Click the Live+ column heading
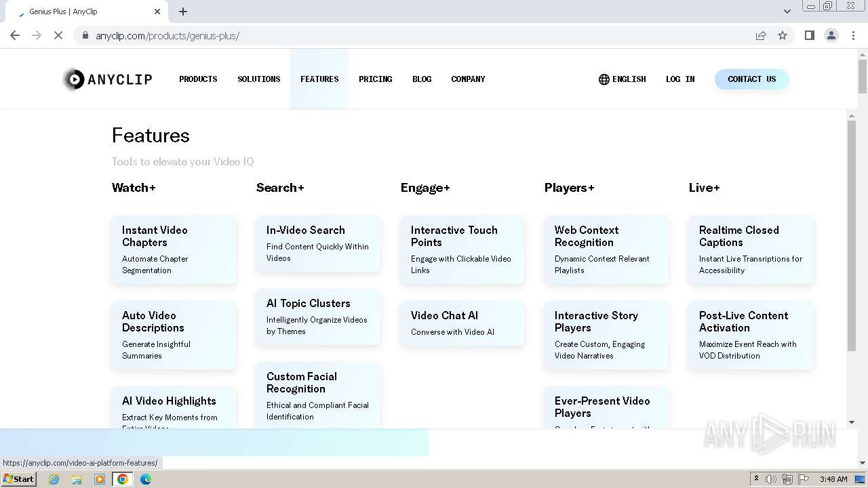The height and width of the screenshot is (488, 868). [x=704, y=188]
